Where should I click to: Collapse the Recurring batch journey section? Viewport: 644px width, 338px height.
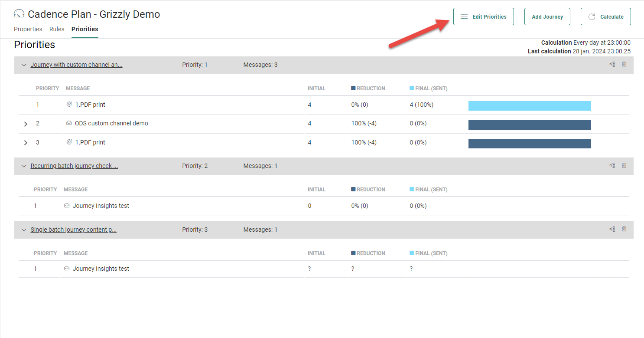pyautogui.click(x=24, y=166)
